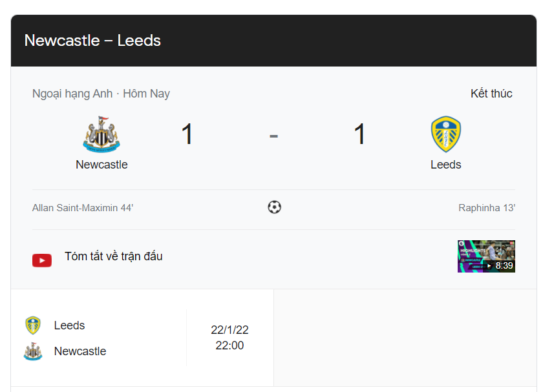This screenshot has width=543, height=392.
Task: Play the 8:39 highlights video thumbnail
Action: (486, 256)
